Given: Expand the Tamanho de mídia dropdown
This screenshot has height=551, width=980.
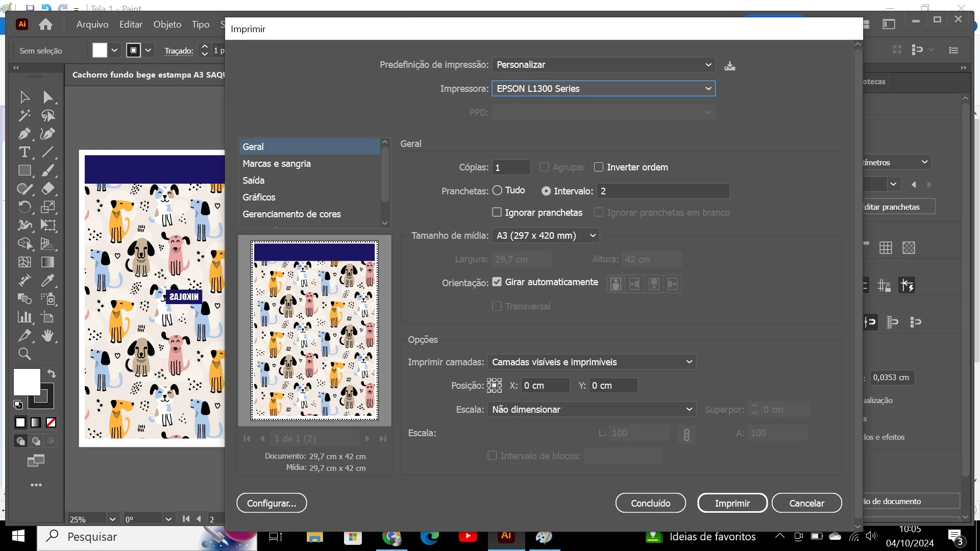Looking at the screenshot, I should tap(545, 236).
